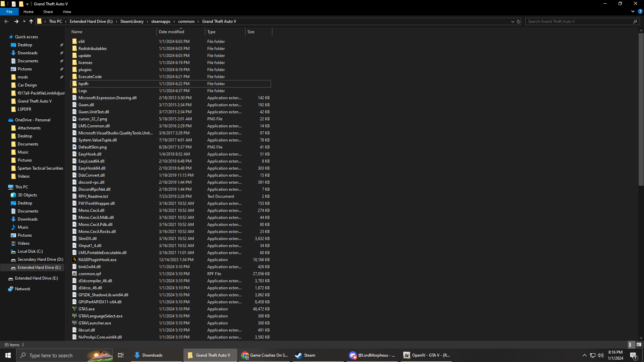Click the common.rpf file icon
This screenshot has height=362, width=644.
pos(74,274)
